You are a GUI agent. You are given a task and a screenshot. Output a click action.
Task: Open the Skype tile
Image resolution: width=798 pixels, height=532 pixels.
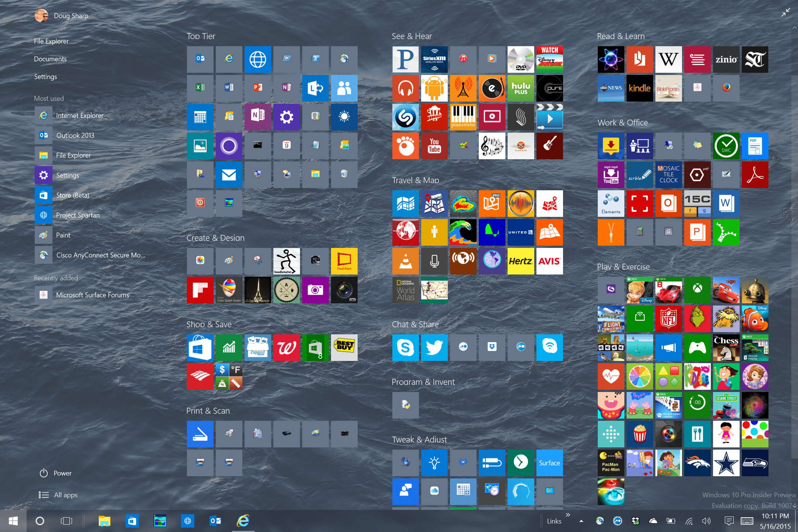pyautogui.click(x=405, y=348)
